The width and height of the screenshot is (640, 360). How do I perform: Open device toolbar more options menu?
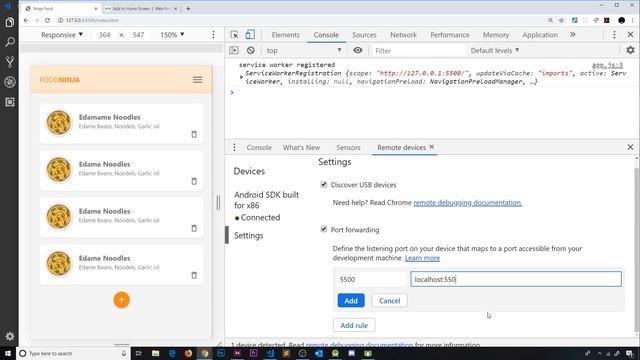tap(213, 35)
